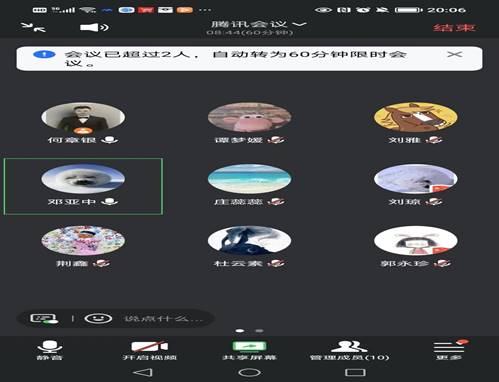Click the muted mic icon beside 郭永珍
Image resolution: width=499 pixels, height=382 pixels.
(443, 263)
